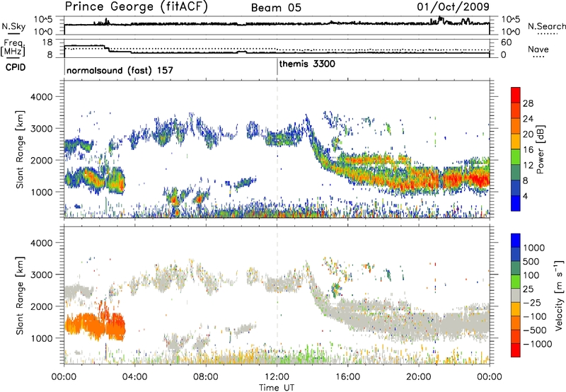This screenshot has width=566, height=392.
Task: Click the 'Nave' legend label
Action: coord(538,49)
